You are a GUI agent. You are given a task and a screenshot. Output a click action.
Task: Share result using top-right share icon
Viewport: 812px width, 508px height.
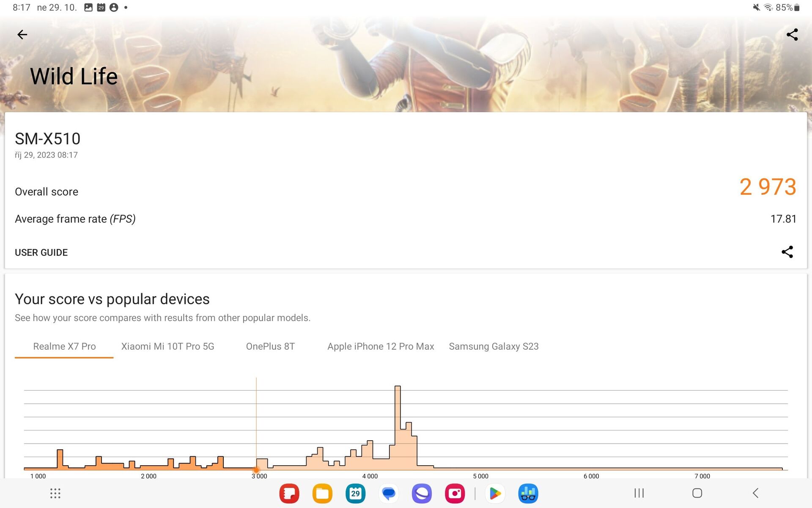792,35
